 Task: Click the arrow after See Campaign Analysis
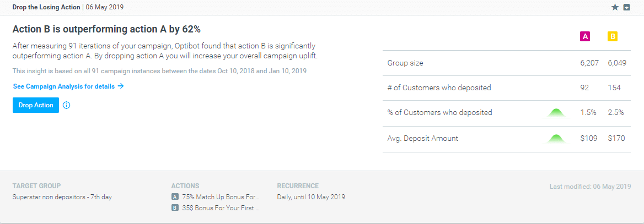click(x=120, y=86)
